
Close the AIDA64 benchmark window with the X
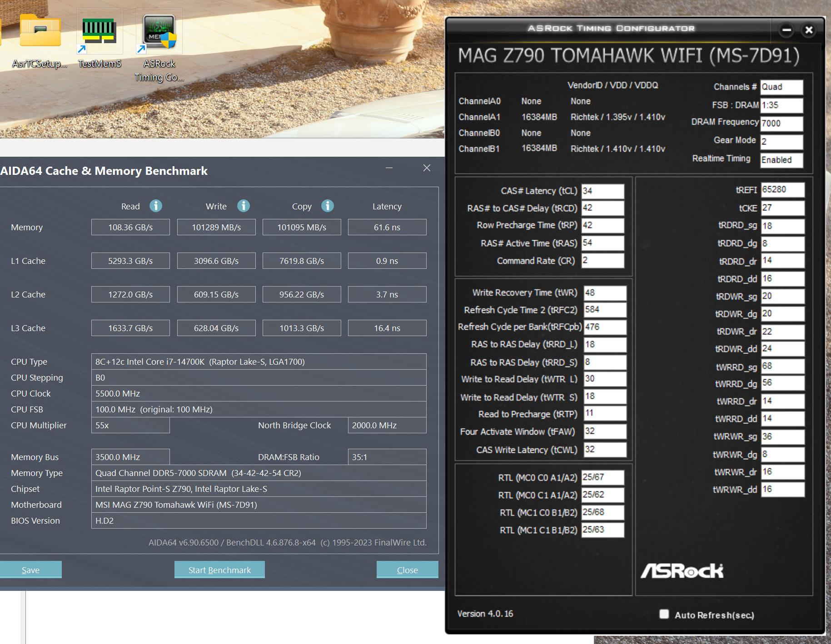427,168
